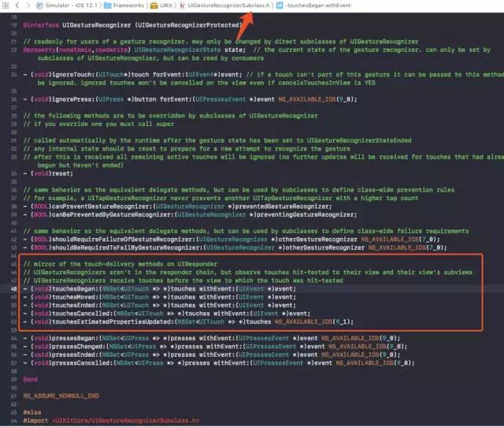Click 'pressesCancelled:' method name
This screenshot has height=427, width=504.
[82, 363]
